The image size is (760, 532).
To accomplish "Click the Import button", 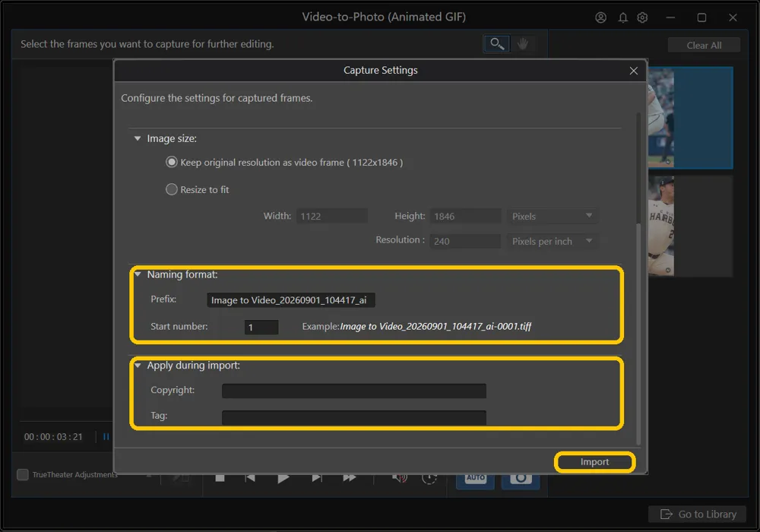I will (595, 462).
